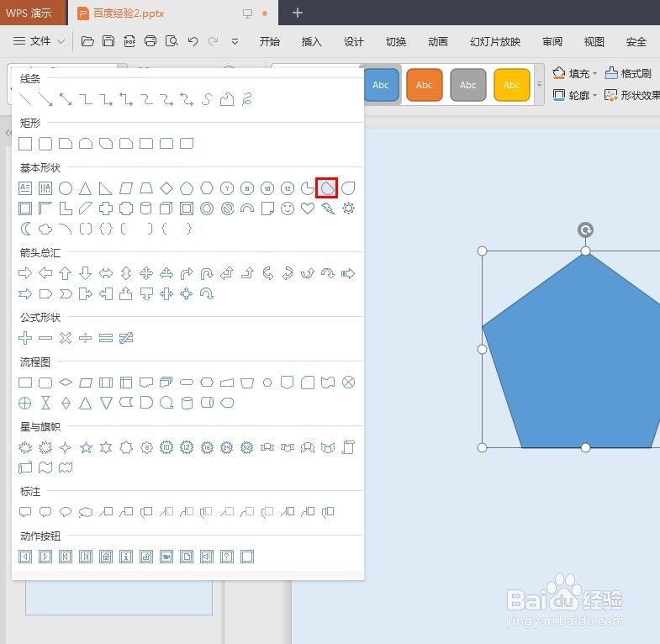Click the Open folder toolbar icon
Screen dimensions: 660x644
(x=87, y=41)
